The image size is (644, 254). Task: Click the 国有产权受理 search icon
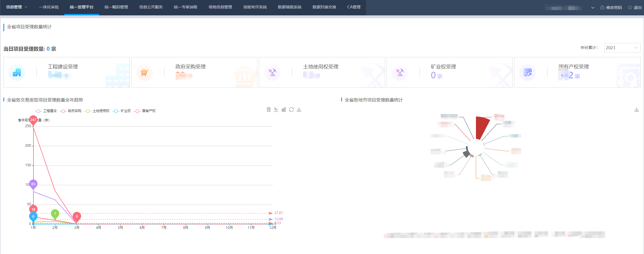pyautogui.click(x=528, y=72)
